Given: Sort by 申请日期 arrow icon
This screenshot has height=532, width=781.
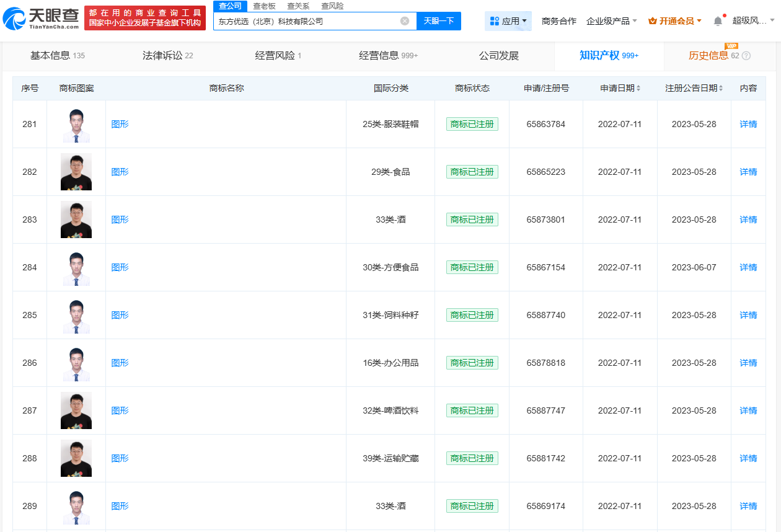Looking at the screenshot, I should pyautogui.click(x=638, y=88).
